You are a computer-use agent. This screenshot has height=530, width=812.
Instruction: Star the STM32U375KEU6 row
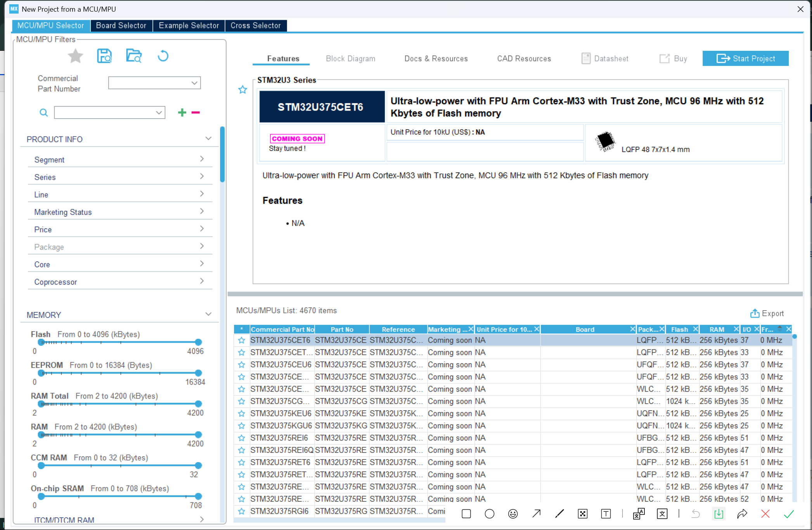pyautogui.click(x=242, y=413)
